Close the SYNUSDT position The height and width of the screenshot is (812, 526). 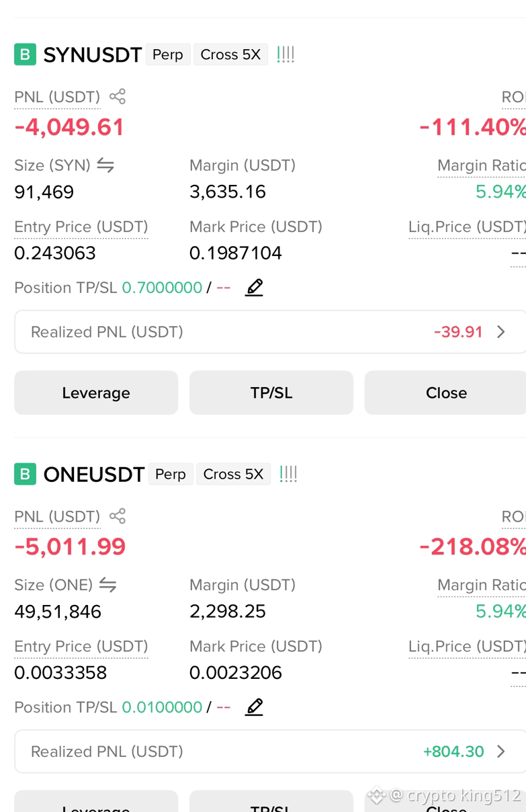tap(445, 393)
